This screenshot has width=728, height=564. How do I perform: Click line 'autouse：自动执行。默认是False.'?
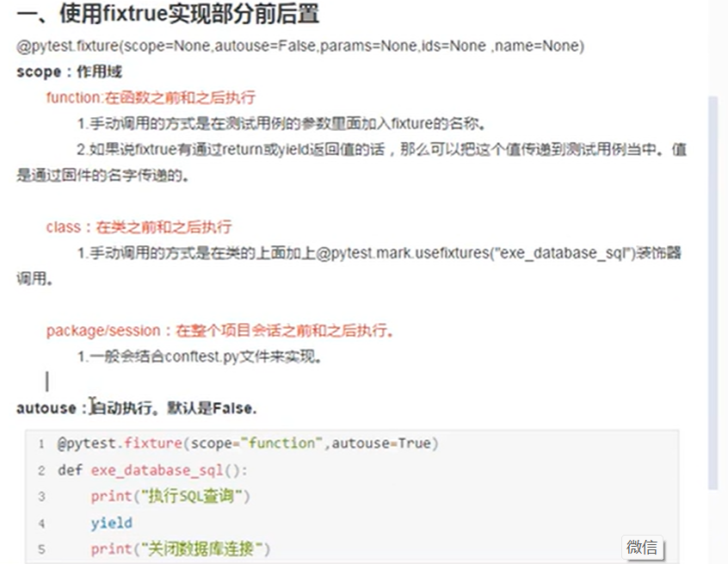tap(137, 408)
